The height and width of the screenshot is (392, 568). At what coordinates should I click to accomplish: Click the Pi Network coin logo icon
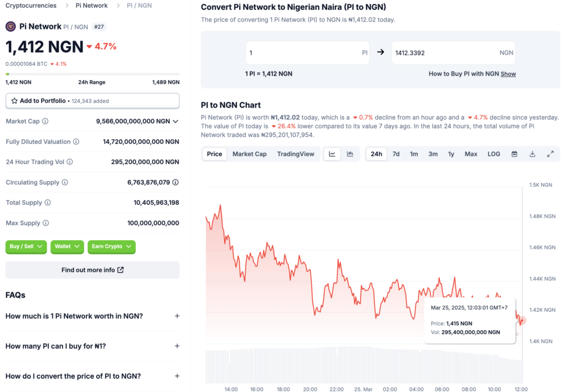(x=11, y=27)
